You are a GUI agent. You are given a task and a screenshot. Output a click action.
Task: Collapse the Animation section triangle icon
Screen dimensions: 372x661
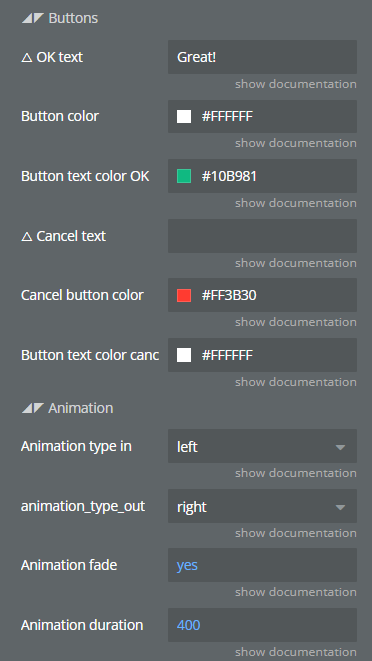pyautogui.click(x=33, y=408)
